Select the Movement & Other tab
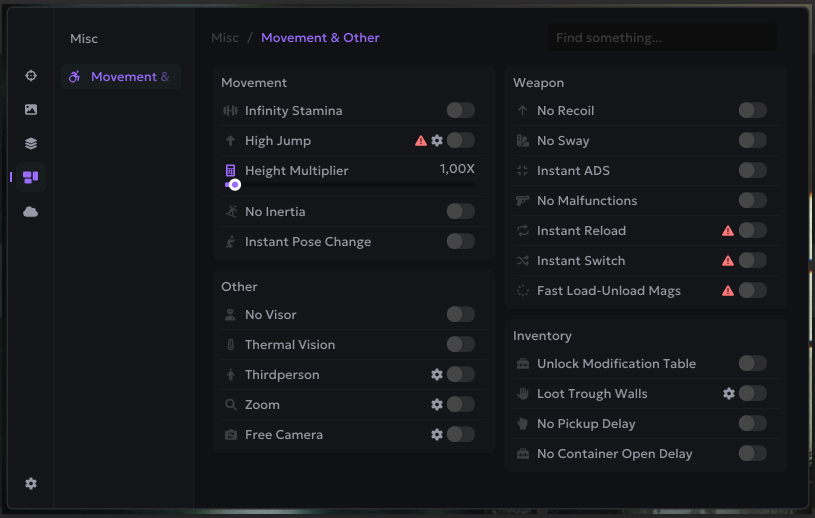 [x=121, y=77]
